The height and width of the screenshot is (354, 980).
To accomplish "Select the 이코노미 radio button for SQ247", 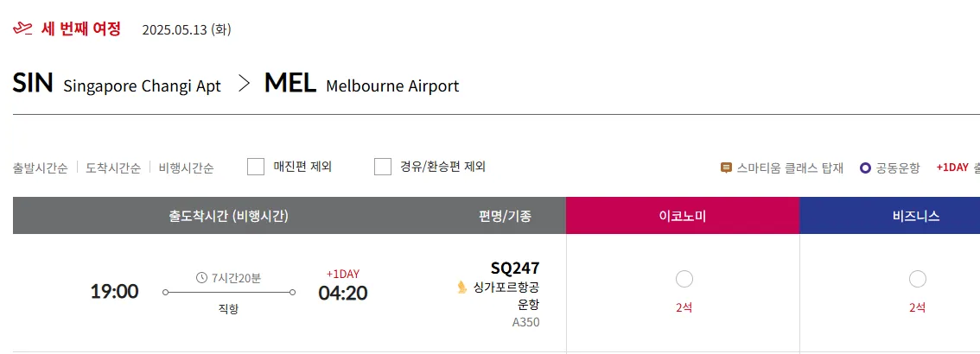I will [684, 279].
